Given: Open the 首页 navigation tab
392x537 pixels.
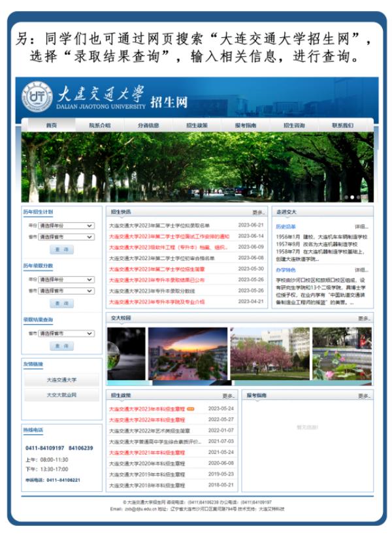Looking at the screenshot, I should tap(52, 125).
